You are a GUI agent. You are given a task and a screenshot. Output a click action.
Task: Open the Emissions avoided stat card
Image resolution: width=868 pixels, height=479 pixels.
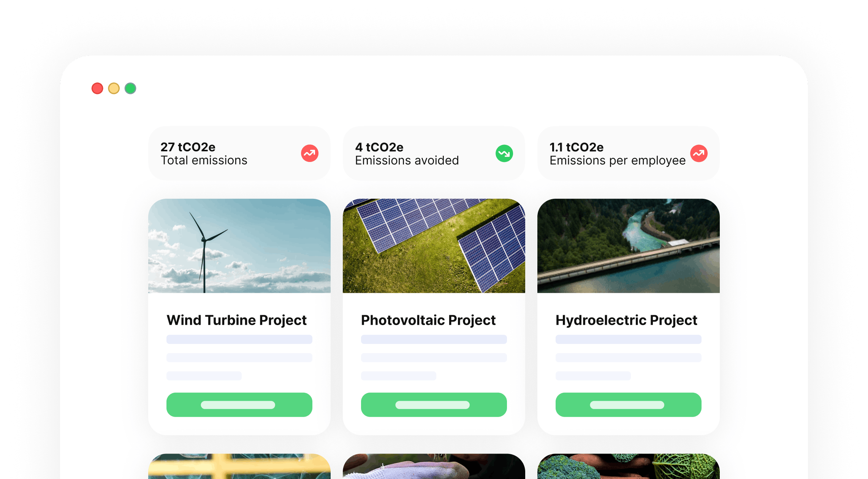coord(434,153)
